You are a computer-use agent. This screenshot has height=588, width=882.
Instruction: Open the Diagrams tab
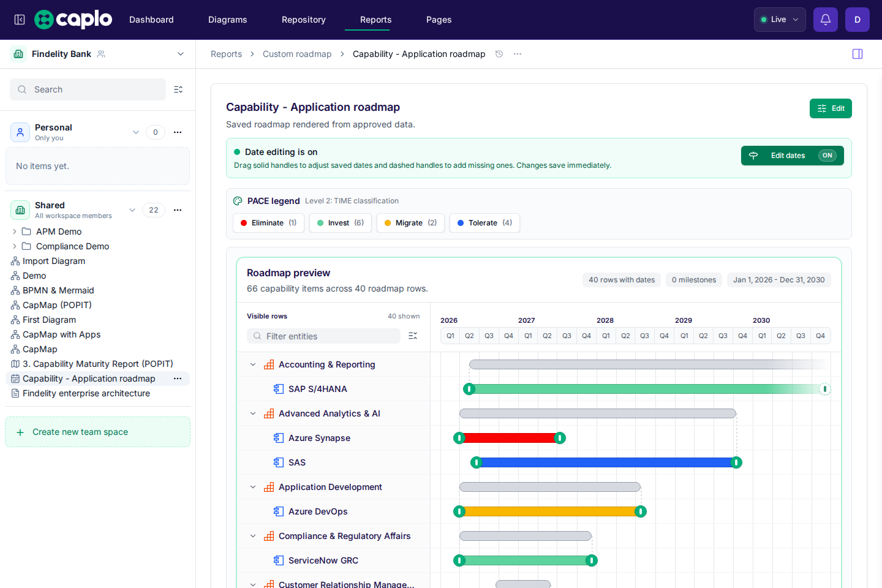click(228, 20)
